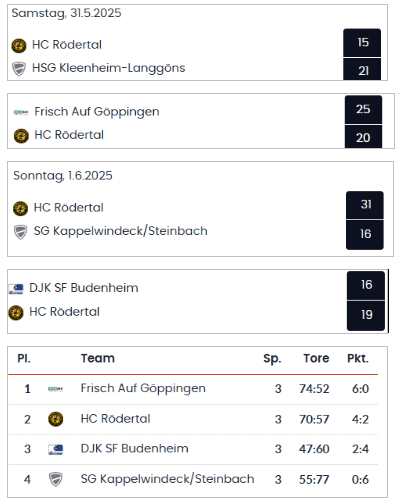Select score 19 in Budenheim vs Rödertal match
402x503 pixels.
[366, 315]
